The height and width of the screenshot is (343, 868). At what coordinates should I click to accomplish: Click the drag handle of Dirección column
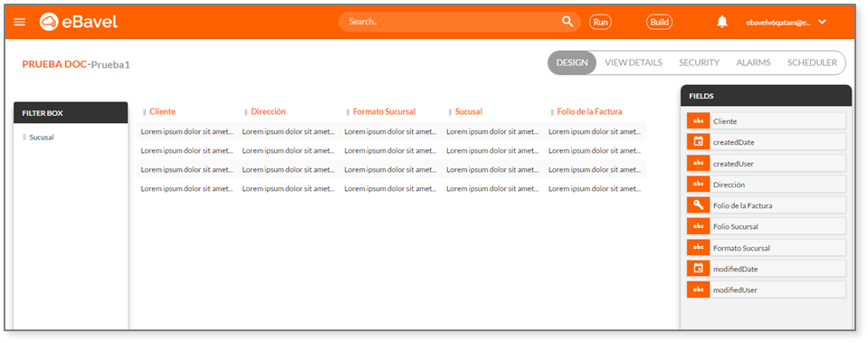click(x=246, y=112)
